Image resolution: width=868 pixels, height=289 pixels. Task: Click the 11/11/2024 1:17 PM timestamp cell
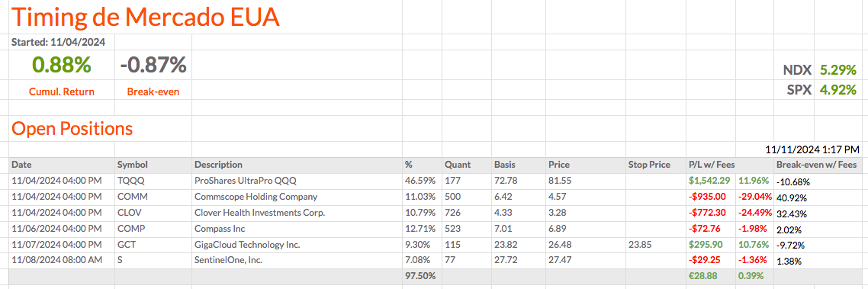point(812,149)
